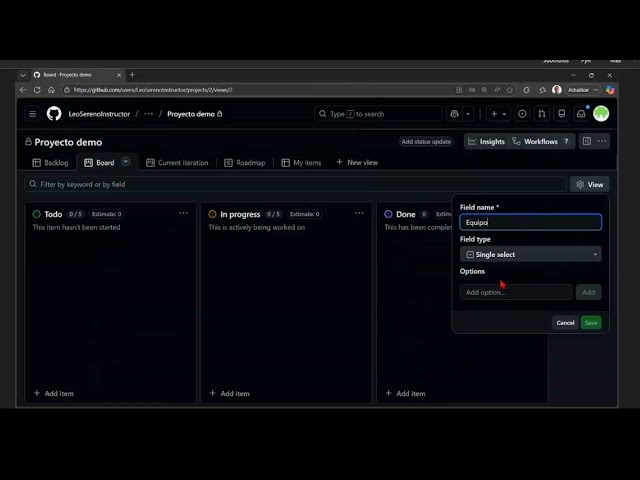Open Todo column options menu
Screen dimensions: 640x480
coord(183,213)
